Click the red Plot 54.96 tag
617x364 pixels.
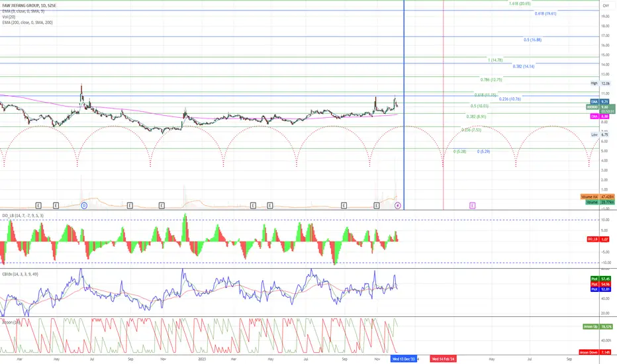click(x=600, y=284)
